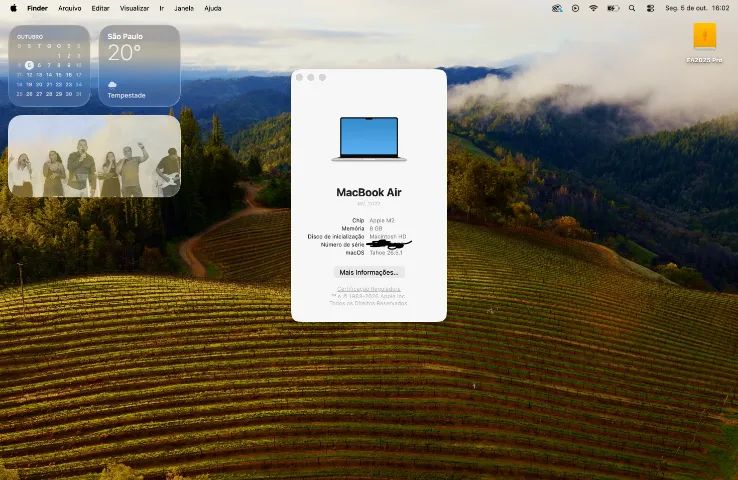This screenshot has height=480, width=738.
Task: Open the São Paulo weather widget
Action: (139, 66)
